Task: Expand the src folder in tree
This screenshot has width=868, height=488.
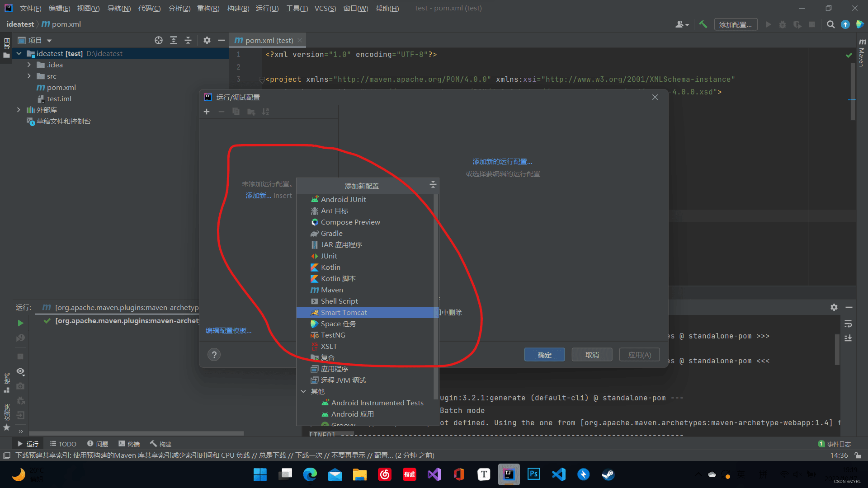Action: [29, 76]
